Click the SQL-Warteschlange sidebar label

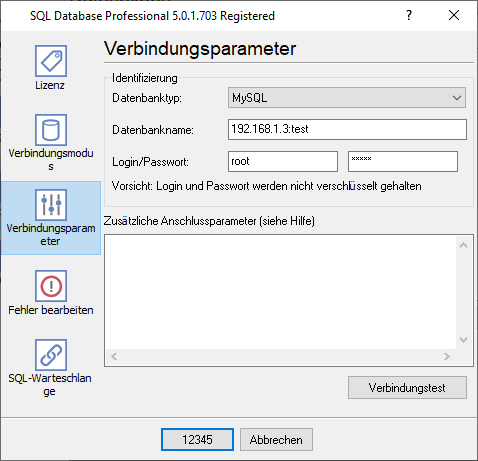50,385
